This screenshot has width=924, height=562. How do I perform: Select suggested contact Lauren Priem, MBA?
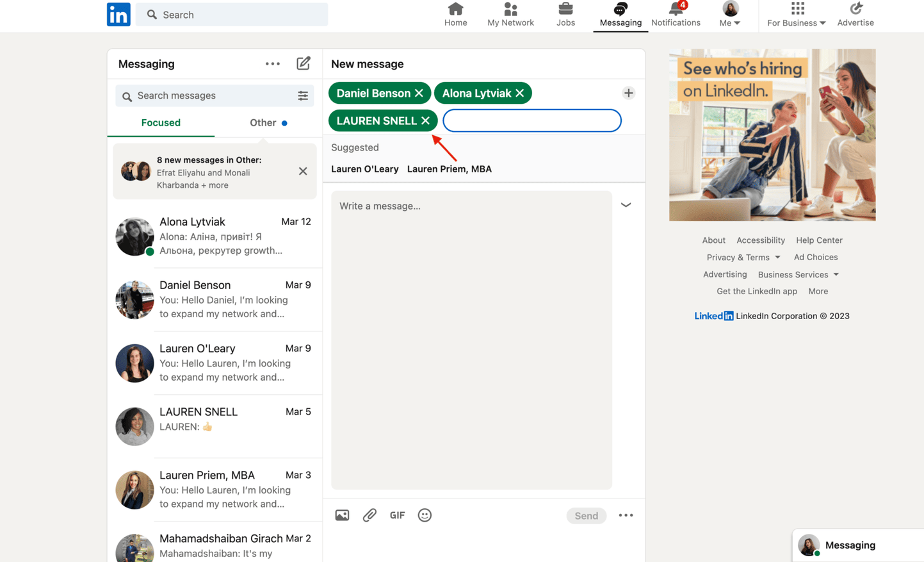coord(449,169)
